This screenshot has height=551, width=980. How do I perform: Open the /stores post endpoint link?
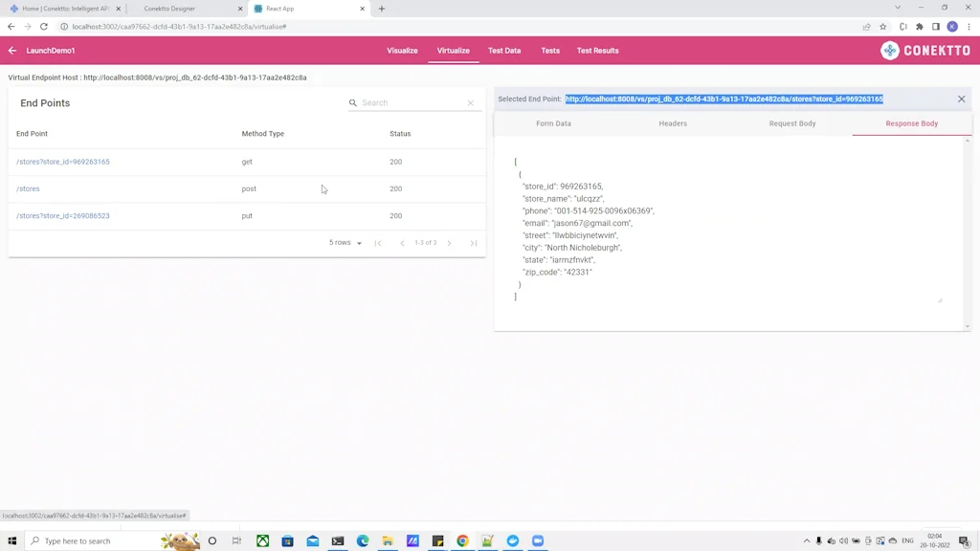point(28,188)
